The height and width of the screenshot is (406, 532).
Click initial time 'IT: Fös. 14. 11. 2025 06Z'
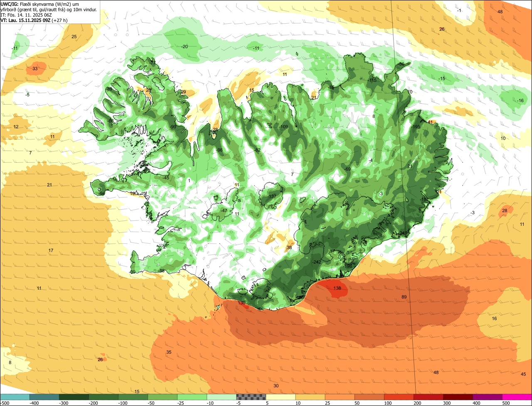pyautogui.click(x=26, y=15)
